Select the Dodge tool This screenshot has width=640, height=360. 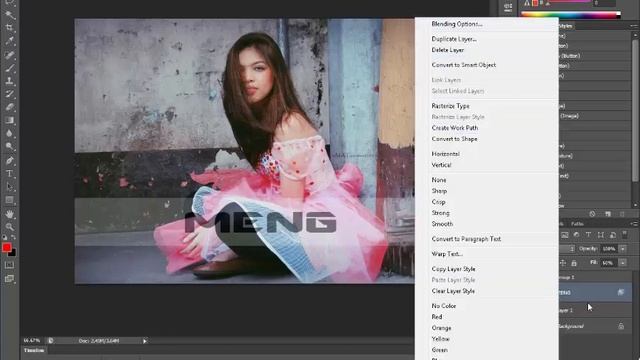(9, 146)
